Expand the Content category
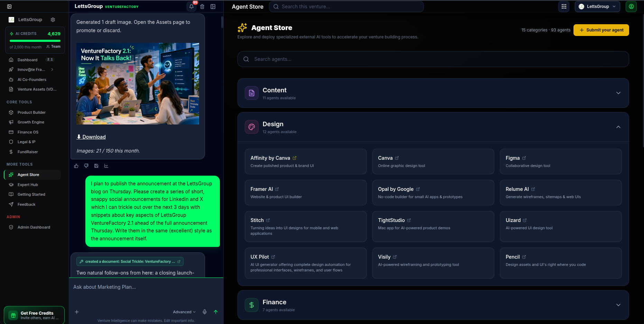Screen dimensions: 644x324 point(433,93)
